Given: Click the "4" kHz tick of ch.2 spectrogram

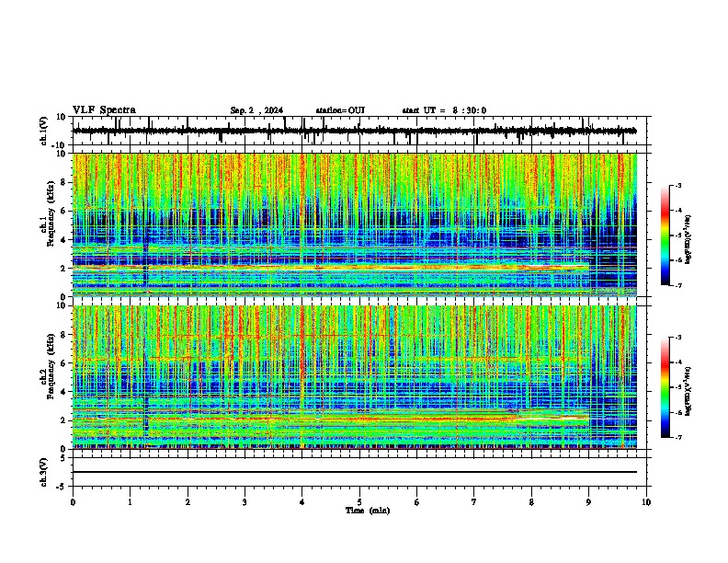Looking at the screenshot, I should click(63, 392).
